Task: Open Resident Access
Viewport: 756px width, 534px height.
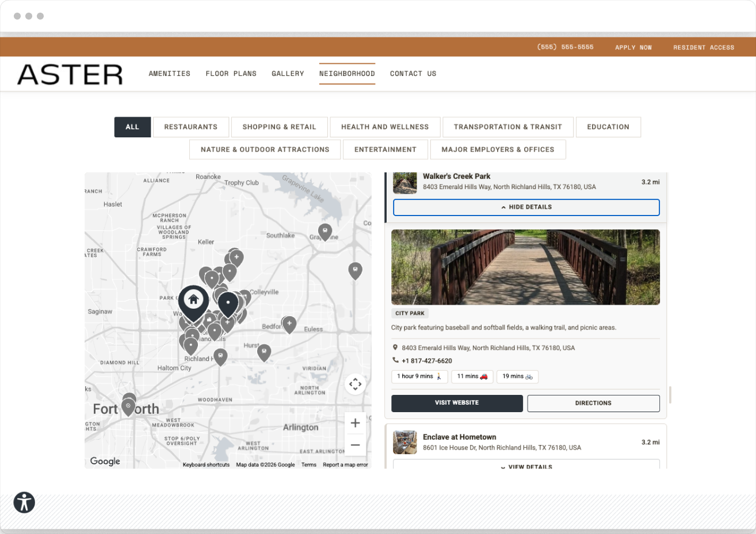Action: tap(704, 47)
